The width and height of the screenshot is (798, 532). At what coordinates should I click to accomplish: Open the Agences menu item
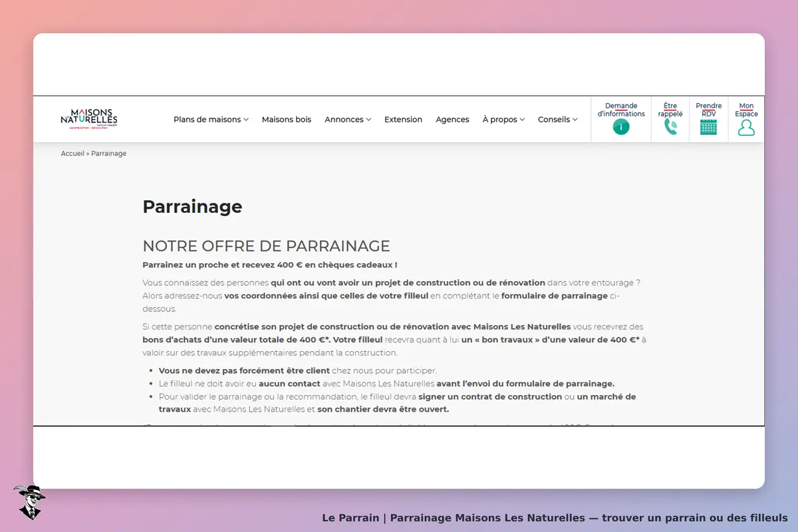click(x=452, y=120)
